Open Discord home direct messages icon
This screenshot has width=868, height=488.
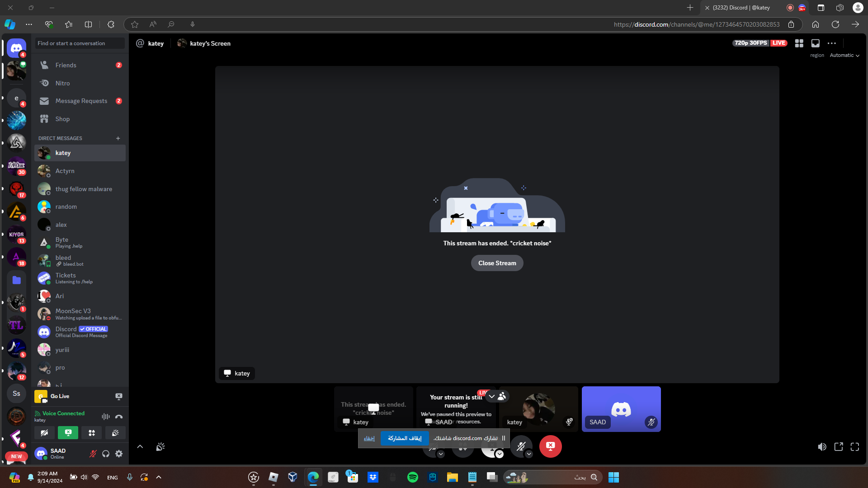coord(16,48)
